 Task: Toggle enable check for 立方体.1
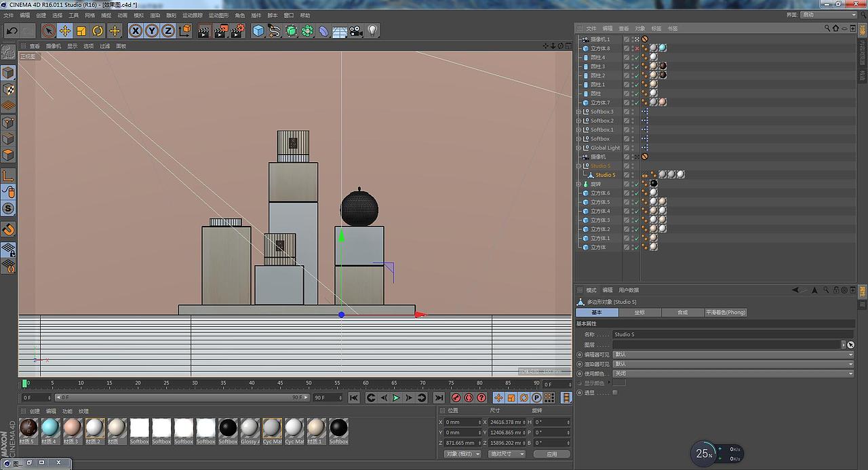coord(636,238)
